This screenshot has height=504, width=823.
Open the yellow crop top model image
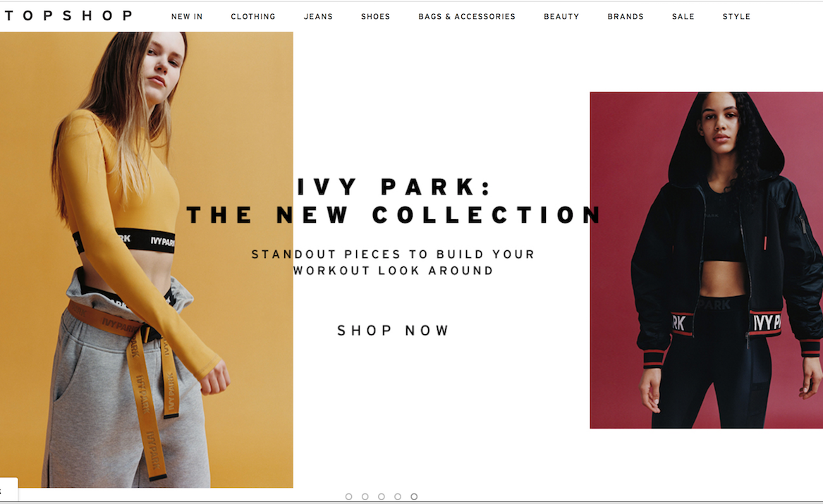point(147,259)
